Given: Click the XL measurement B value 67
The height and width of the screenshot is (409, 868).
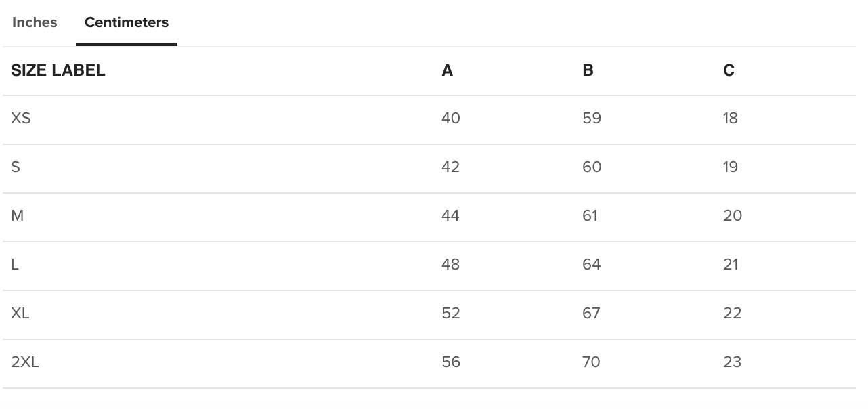Looking at the screenshot, I should [591, 314].
